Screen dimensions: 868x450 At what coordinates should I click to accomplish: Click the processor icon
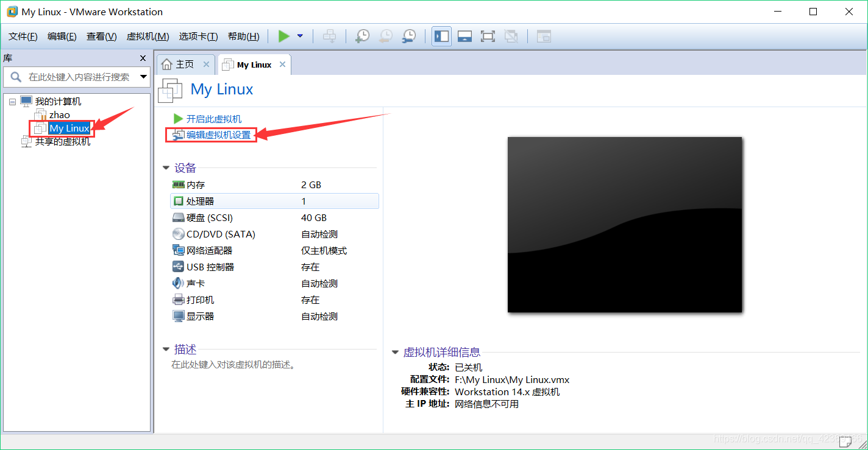pos(179,201)
